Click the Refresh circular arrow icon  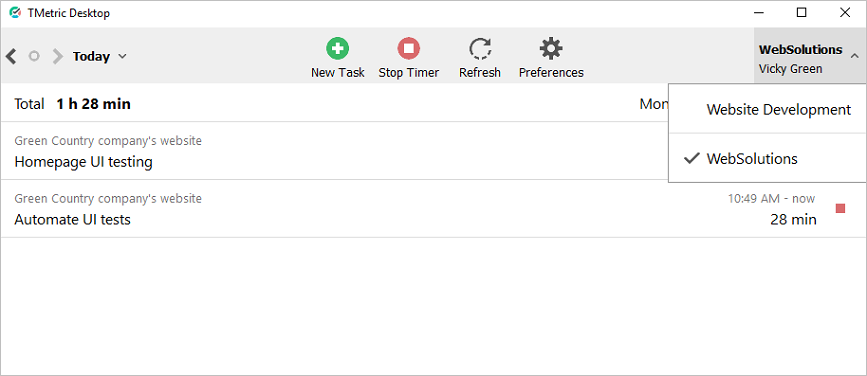pos(479,49)
